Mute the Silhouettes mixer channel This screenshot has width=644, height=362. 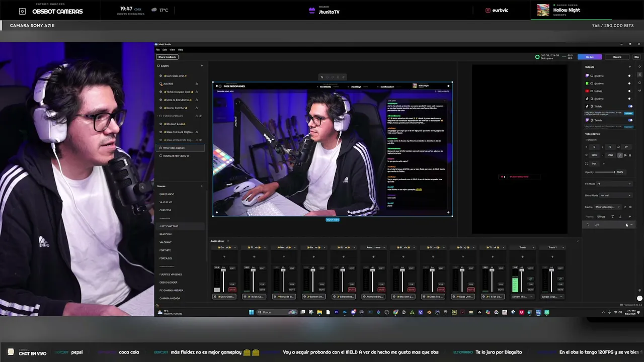tap(352, 290)
